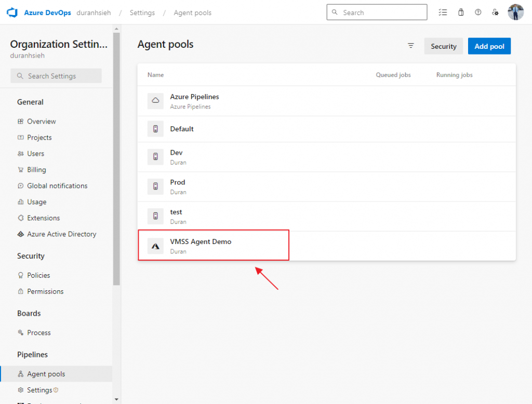Click the Billing cart icon
The image size is (532, 404).
(x=21, y=170)
